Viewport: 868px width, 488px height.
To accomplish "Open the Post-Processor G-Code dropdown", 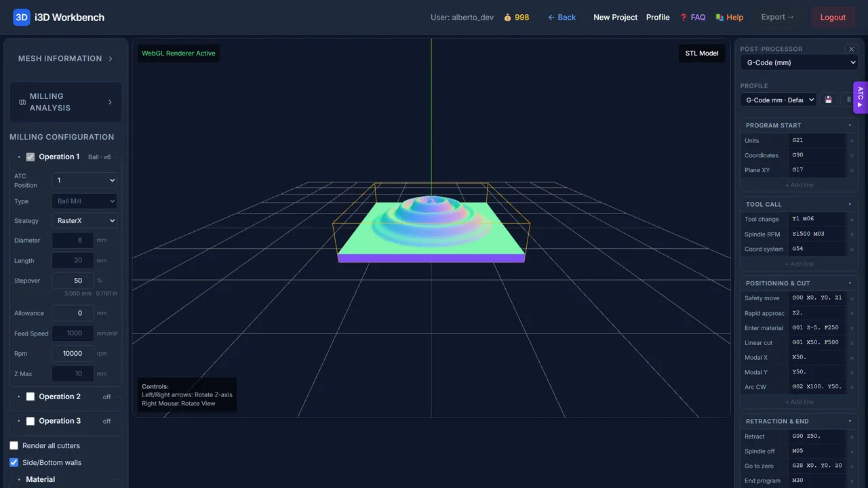I will point(799,62).
